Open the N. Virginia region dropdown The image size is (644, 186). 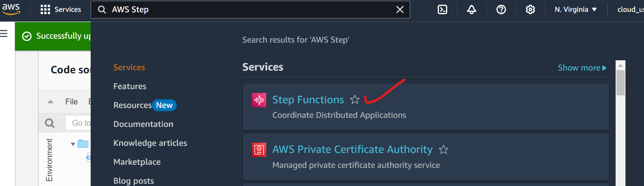[x=575, y=9]
